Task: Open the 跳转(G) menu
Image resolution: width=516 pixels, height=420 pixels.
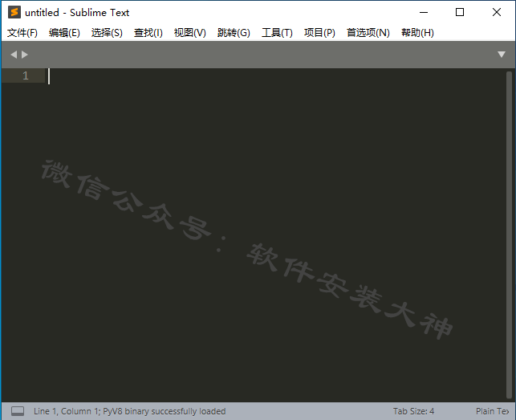Action: [x=234, y=33]
